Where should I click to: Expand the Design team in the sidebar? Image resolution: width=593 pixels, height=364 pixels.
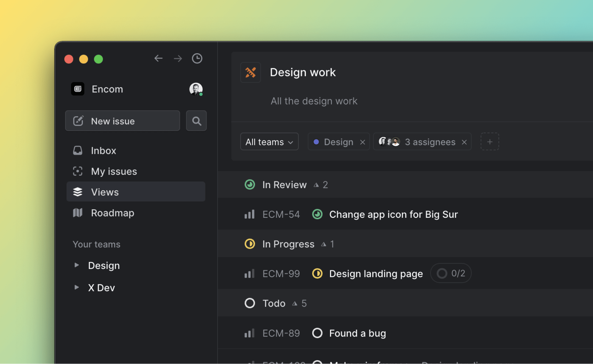pyautogui.click(x=77, y=265)
